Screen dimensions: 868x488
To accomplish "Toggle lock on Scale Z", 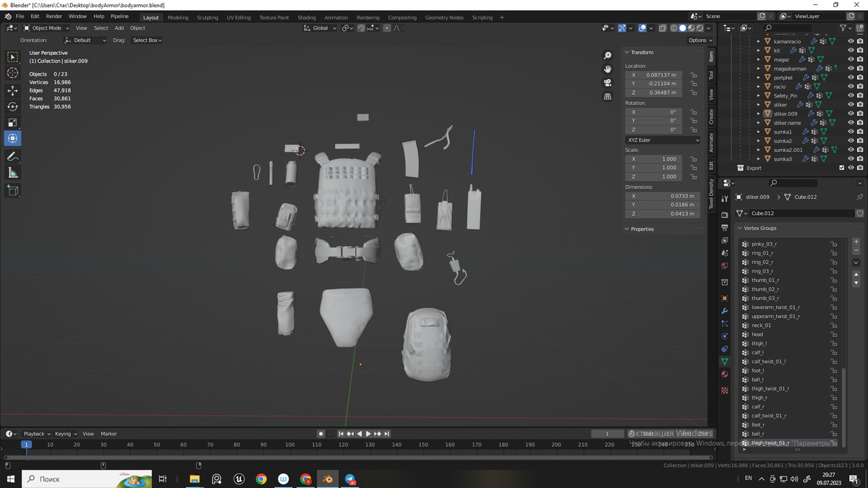I will click(694, 176).
